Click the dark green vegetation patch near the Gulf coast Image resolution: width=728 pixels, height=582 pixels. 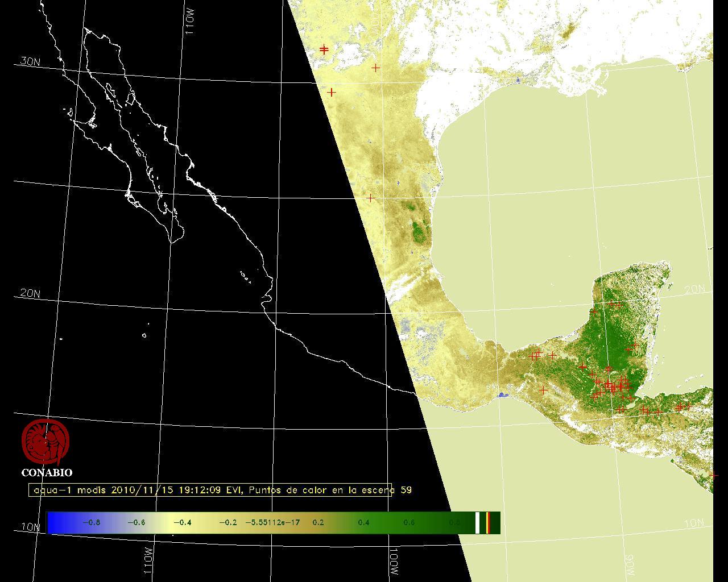click(x=421, y=231)
